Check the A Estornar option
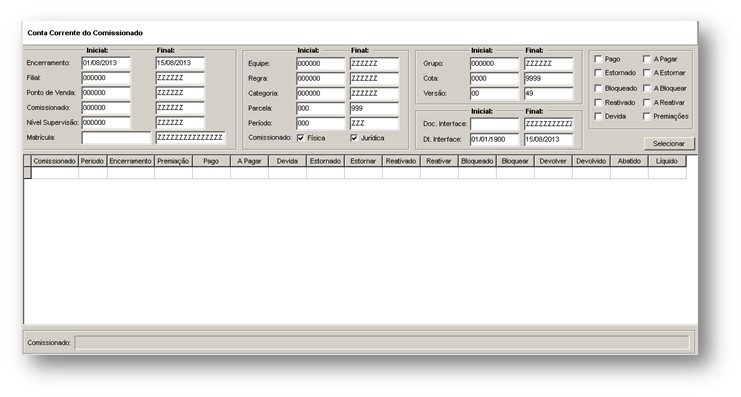Viewport: 741px width, 397px height. (x=647, y=73)
